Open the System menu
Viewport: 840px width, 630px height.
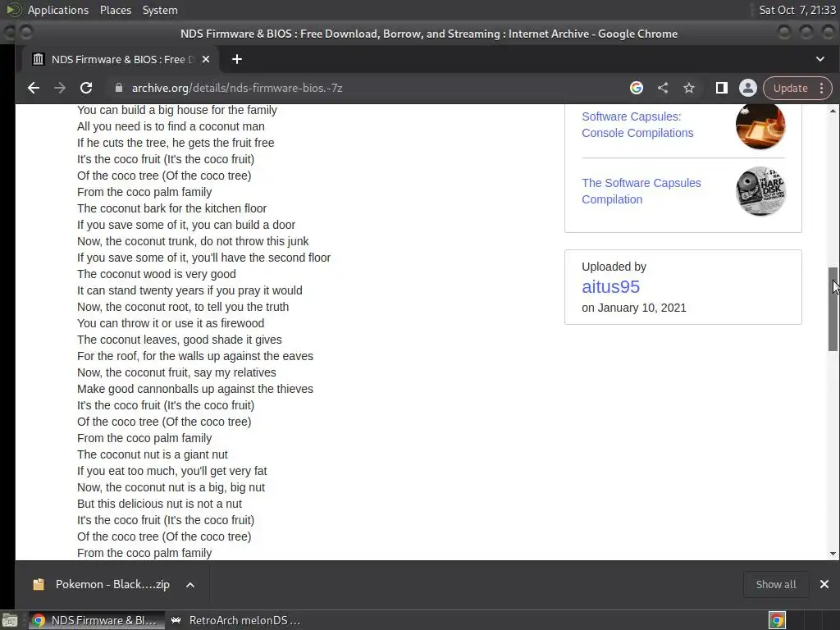160,10
